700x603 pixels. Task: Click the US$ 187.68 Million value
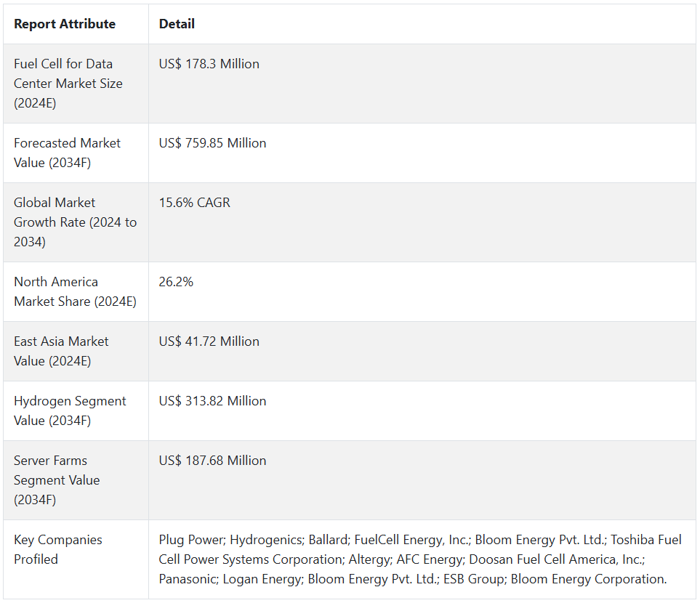[x=212, y=461]
